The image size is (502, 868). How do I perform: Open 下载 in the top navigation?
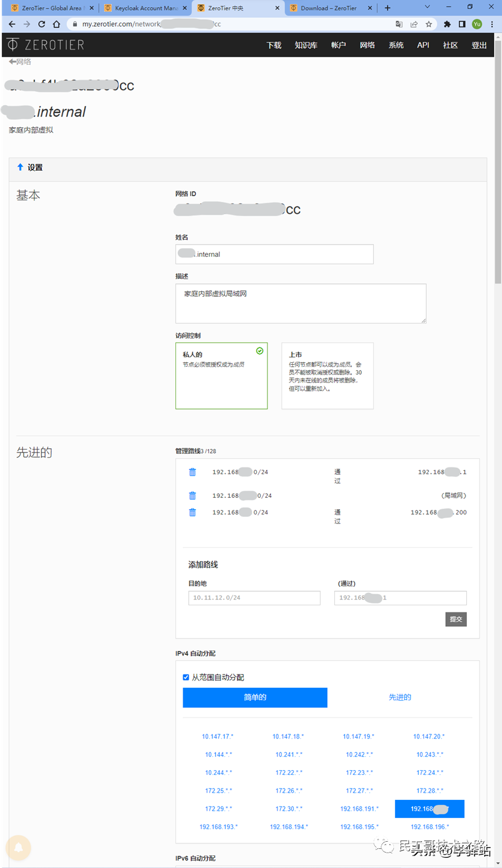[x=274, y=45]
